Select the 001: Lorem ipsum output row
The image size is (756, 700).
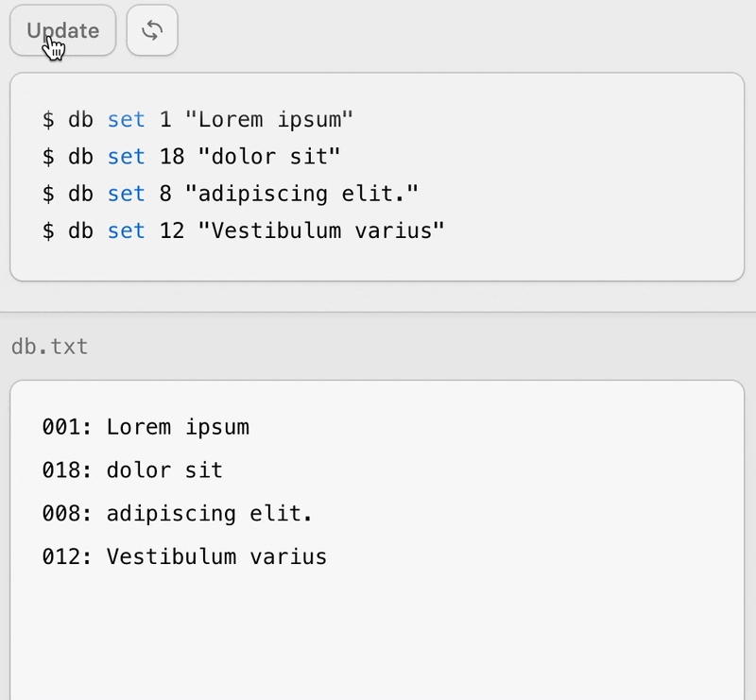coord(146,427)
